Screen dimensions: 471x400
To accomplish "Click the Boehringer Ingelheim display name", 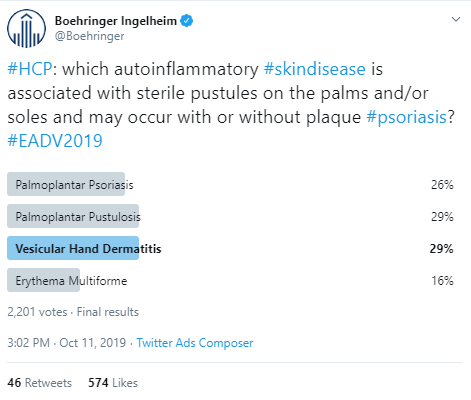I will point(116,21).
